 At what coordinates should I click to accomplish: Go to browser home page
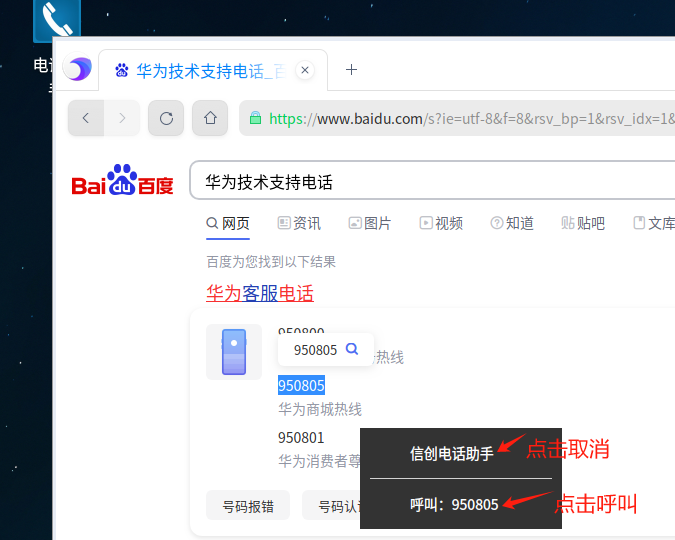pyautogui.click(x=210, y=118)
